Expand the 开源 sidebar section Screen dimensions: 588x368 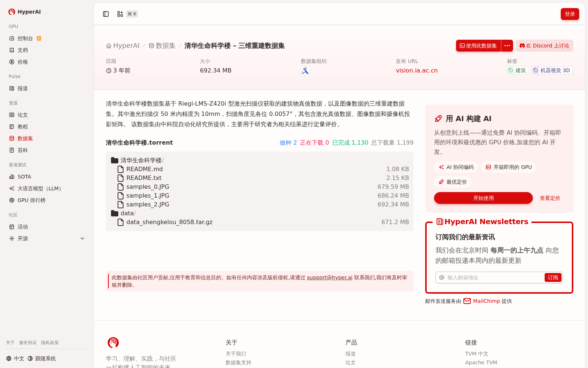tap(47, 238)
